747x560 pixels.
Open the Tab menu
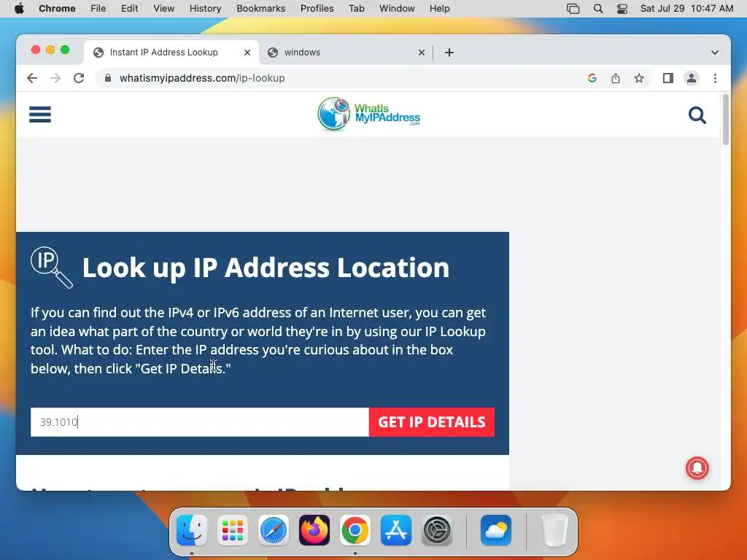click(356, 9)
